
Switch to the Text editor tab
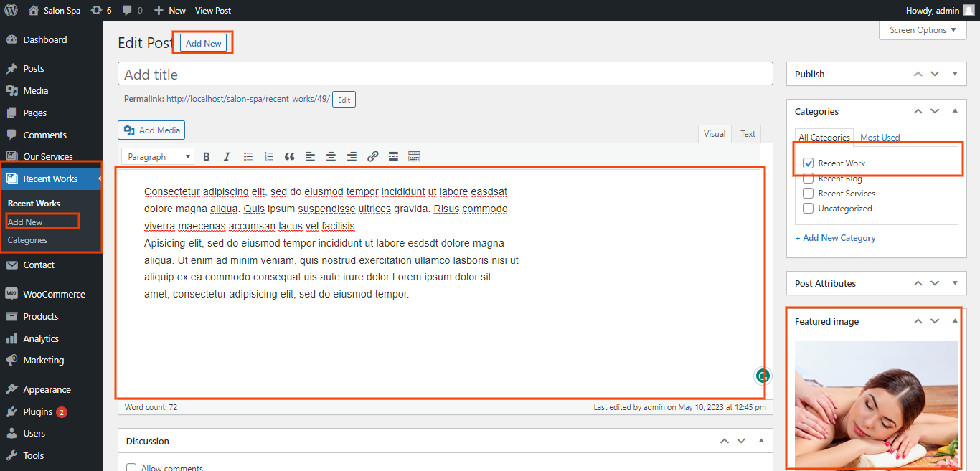[748, 134]
